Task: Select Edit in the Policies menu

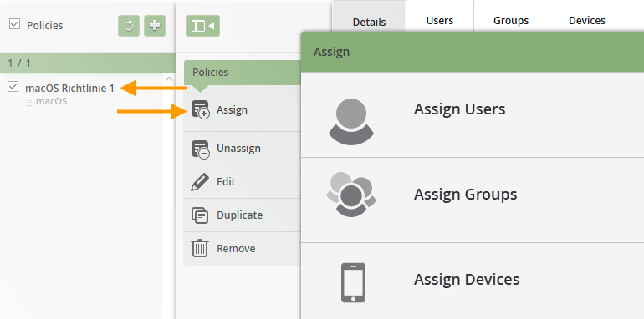Action: [243, 182]
